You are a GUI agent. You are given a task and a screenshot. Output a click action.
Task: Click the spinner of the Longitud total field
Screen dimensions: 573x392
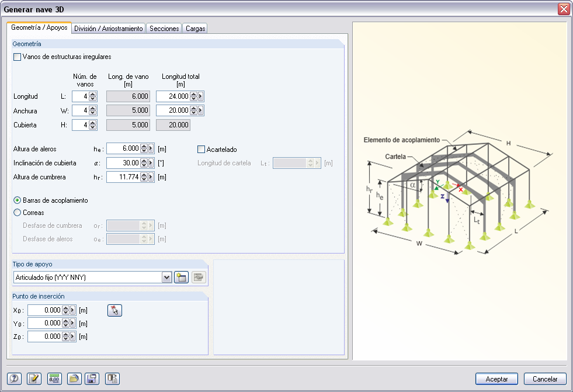[x=194, y=96]
